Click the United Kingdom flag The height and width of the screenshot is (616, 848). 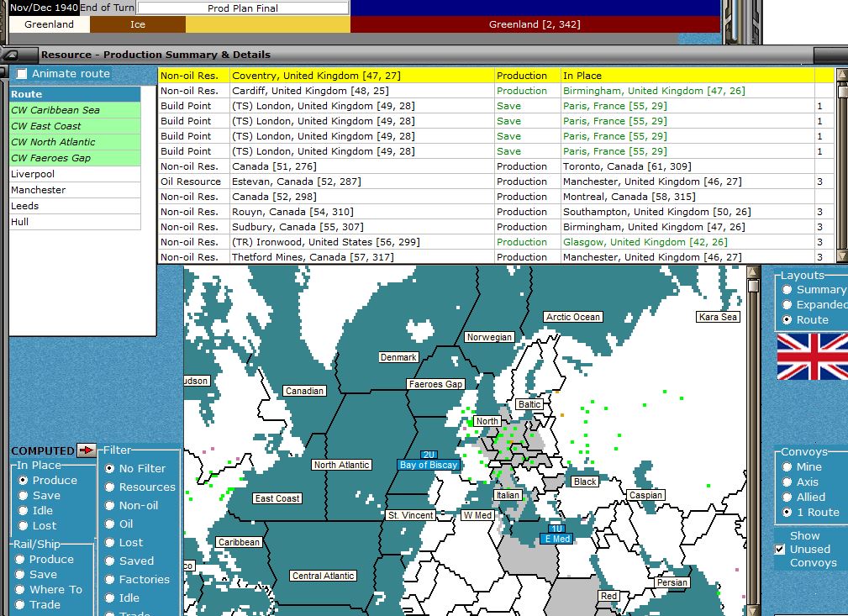[813, 356]
